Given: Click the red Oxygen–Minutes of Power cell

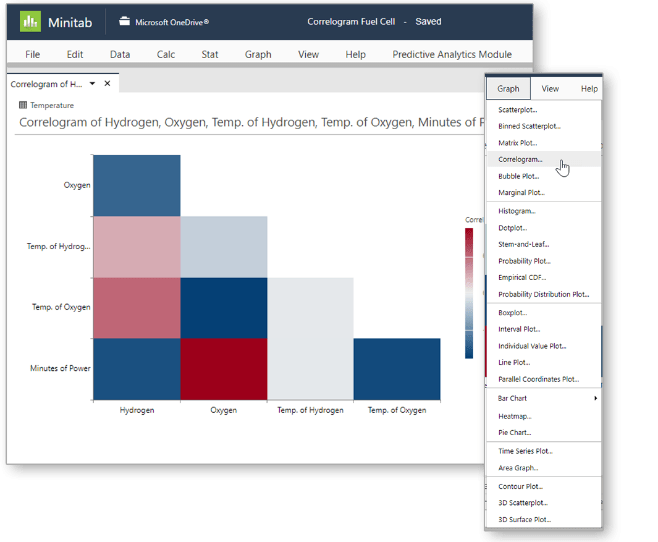Looking at the screenshot, I should [224, 369].
